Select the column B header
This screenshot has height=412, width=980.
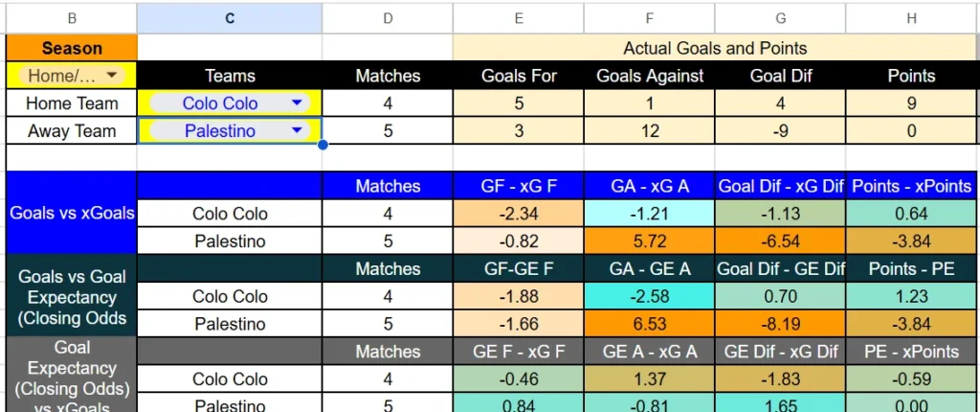pos(73,17)
